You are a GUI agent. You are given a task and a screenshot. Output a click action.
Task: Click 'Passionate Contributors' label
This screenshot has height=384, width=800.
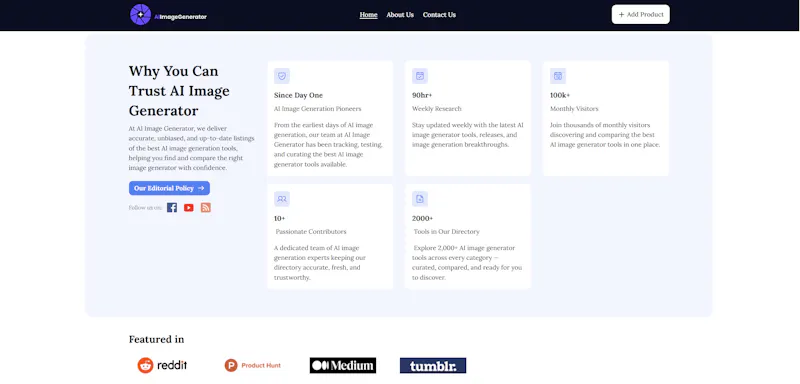[x=311, y=232]
